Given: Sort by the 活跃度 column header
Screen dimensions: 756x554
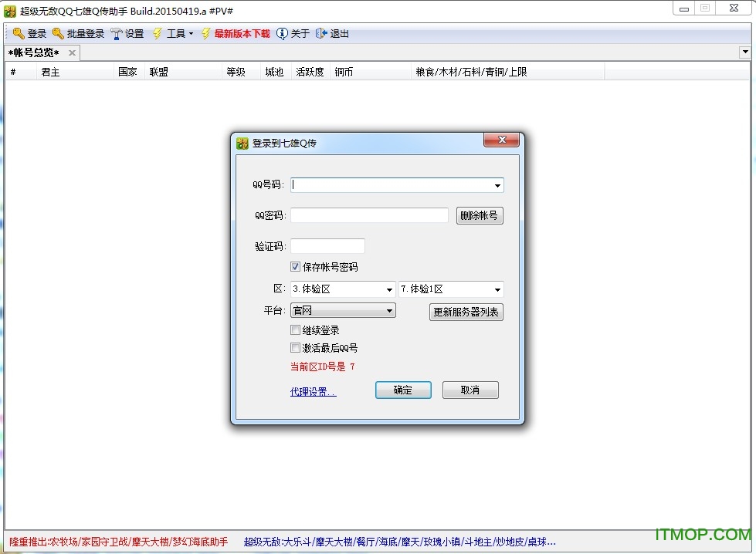Looking at the screenshot, I should [310, 72].
